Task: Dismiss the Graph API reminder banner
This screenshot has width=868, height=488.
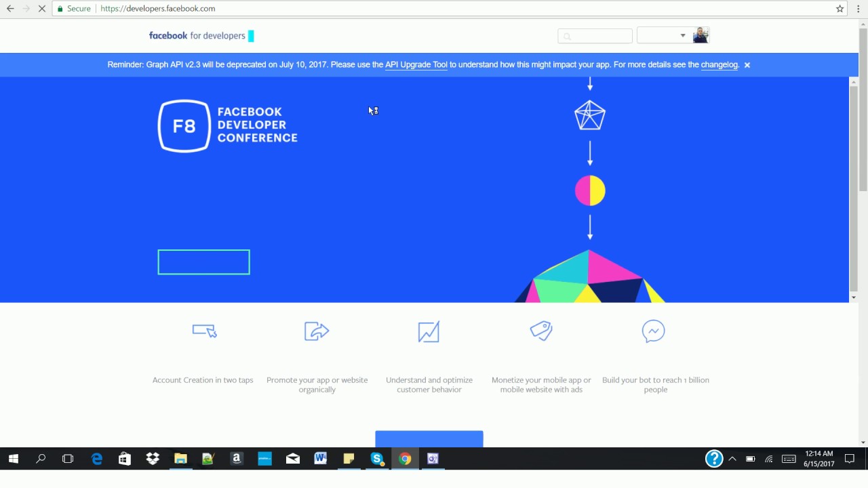Action: click(747, 65)
